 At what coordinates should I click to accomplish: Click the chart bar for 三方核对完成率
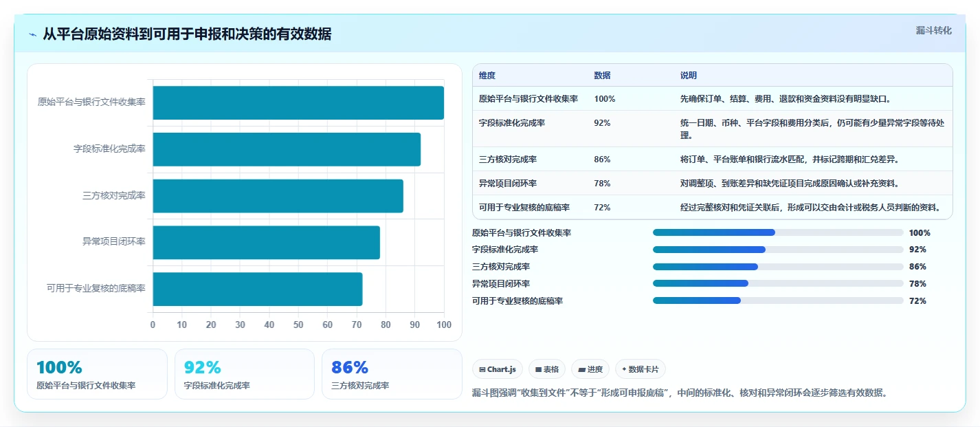[278, 196]
